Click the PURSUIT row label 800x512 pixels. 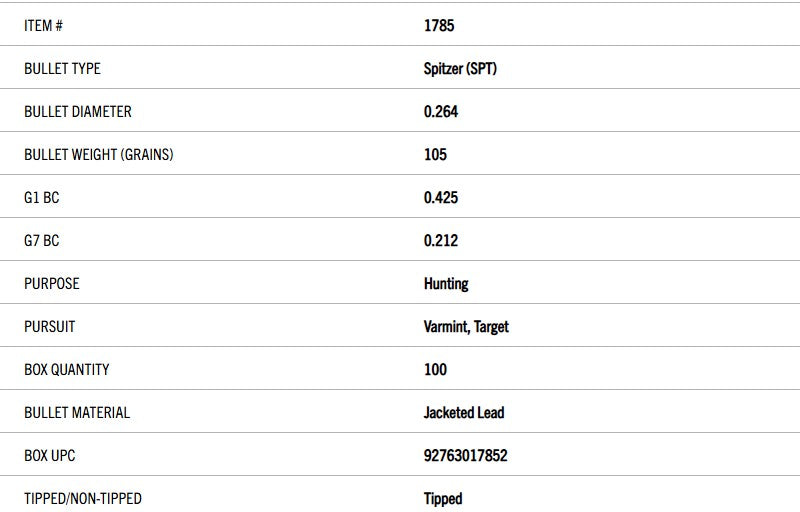pyautogui.click(x=49, y=327)
